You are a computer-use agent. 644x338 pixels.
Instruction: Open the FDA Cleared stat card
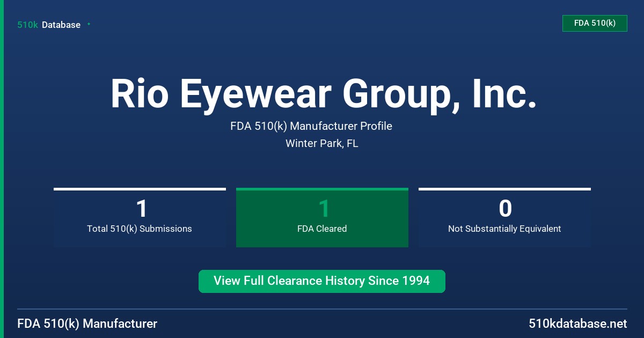322,217
